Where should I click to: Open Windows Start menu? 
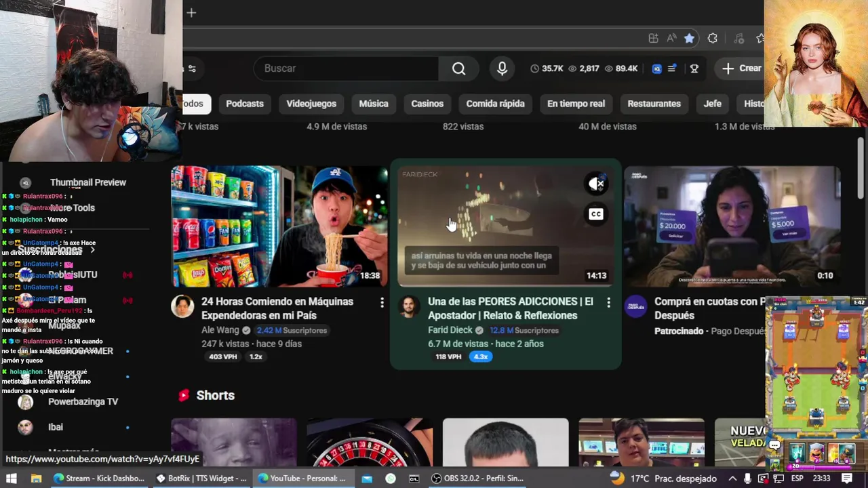[x=12, y=478]
